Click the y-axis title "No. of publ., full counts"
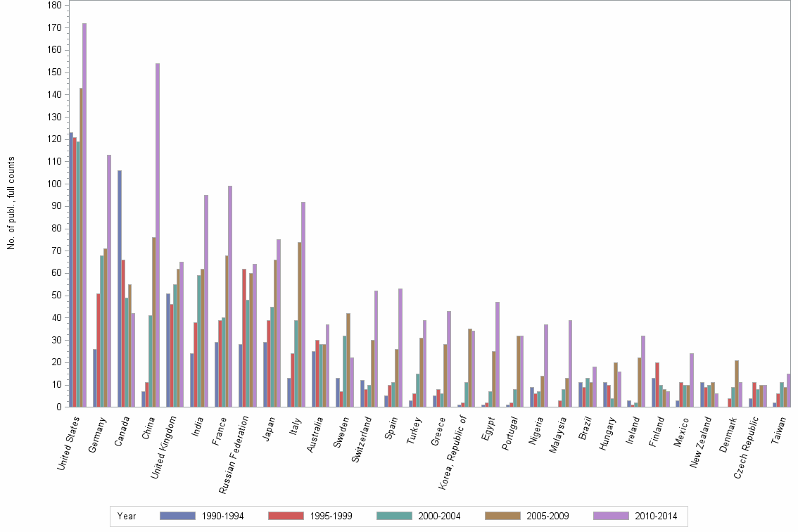798x532 pixels. click(11, 203)
